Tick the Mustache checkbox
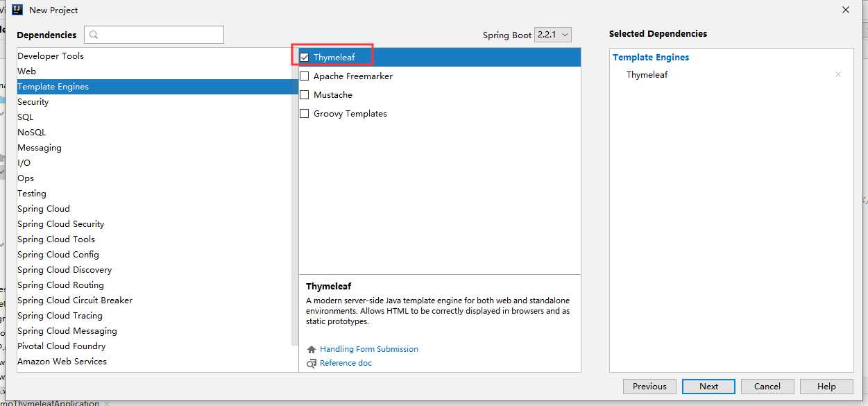 [x=304, y=95]
